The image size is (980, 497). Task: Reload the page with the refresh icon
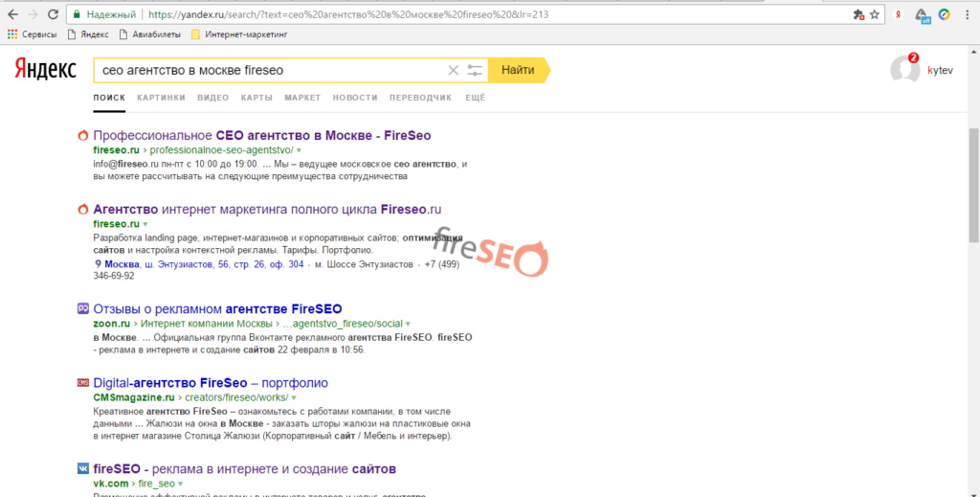pyautogui.click(x=55, y=15)
